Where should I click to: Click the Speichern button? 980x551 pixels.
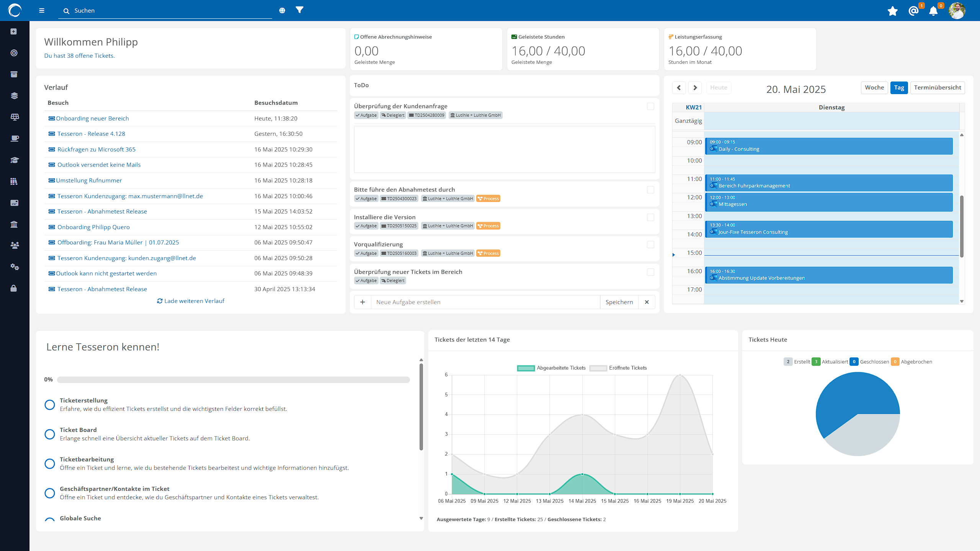click(619, 302)
